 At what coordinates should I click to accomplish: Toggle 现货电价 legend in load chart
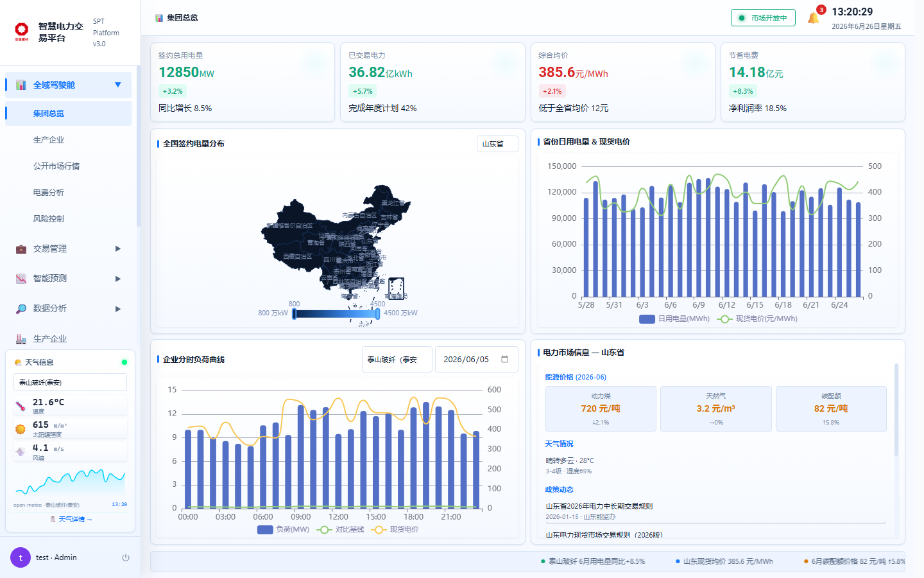click(x=395, y=529)
